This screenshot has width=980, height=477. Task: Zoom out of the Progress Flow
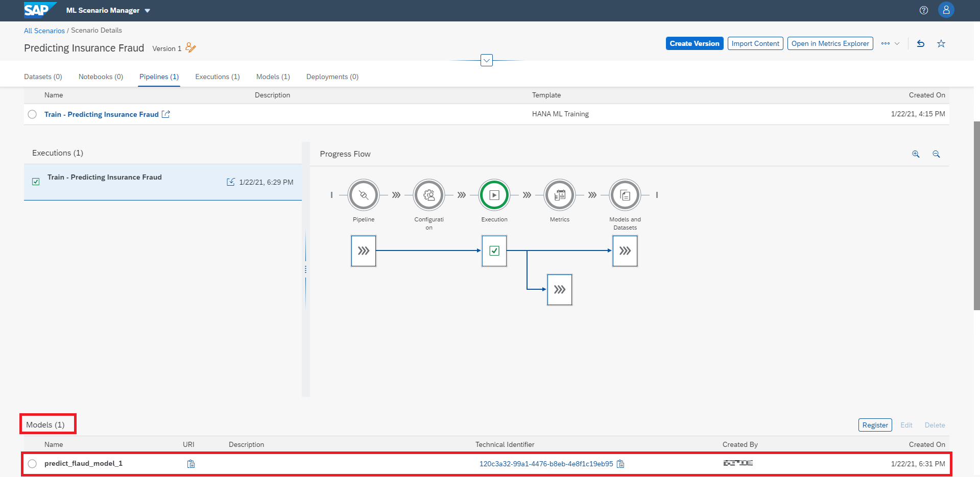pos(936,154)
